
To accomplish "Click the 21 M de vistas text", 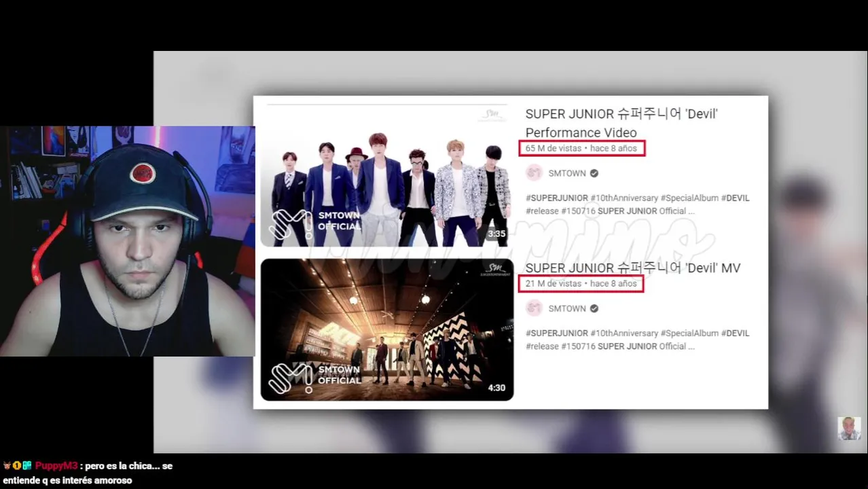I will click(554, 283).
